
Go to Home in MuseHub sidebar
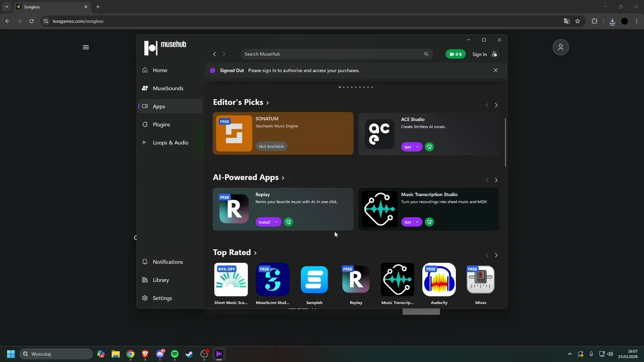click(x=171, y=70)
